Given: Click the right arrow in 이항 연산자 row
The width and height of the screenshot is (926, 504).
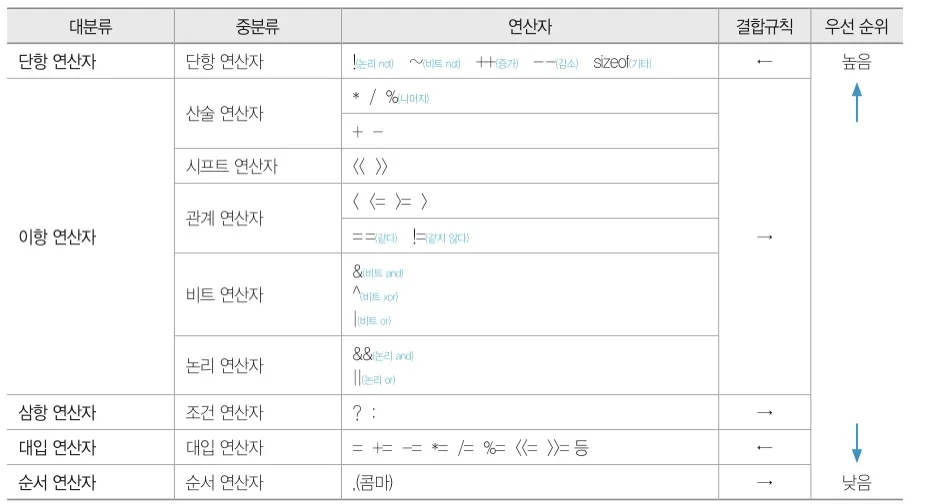Looking at the screenshot, I should tap(764, 237).
